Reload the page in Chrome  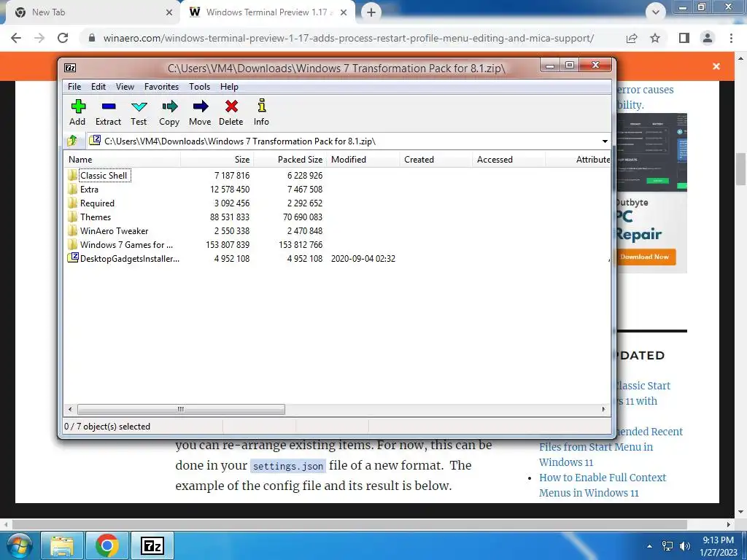pyautogui.click(x=63, y=38)
